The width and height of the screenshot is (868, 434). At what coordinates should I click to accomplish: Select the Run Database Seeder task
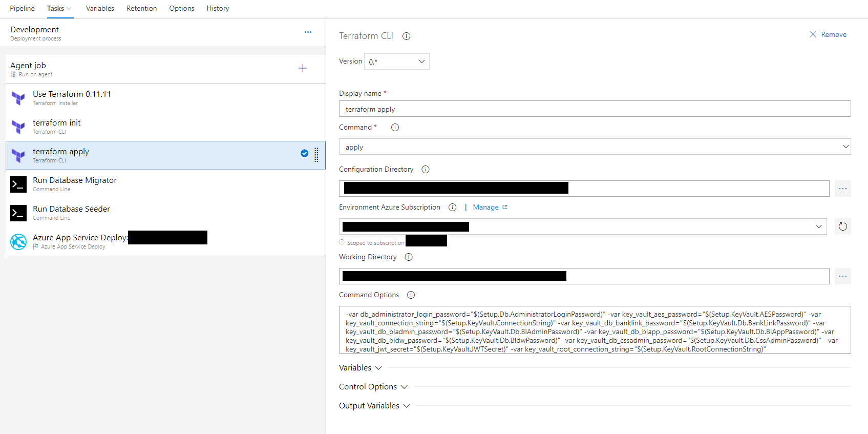point(165,213)
